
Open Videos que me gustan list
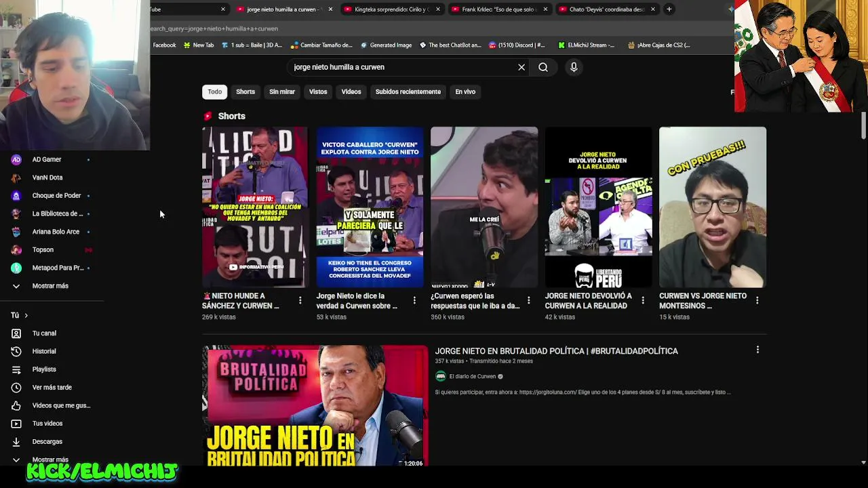pyautogui.click(x=61, y=405)
